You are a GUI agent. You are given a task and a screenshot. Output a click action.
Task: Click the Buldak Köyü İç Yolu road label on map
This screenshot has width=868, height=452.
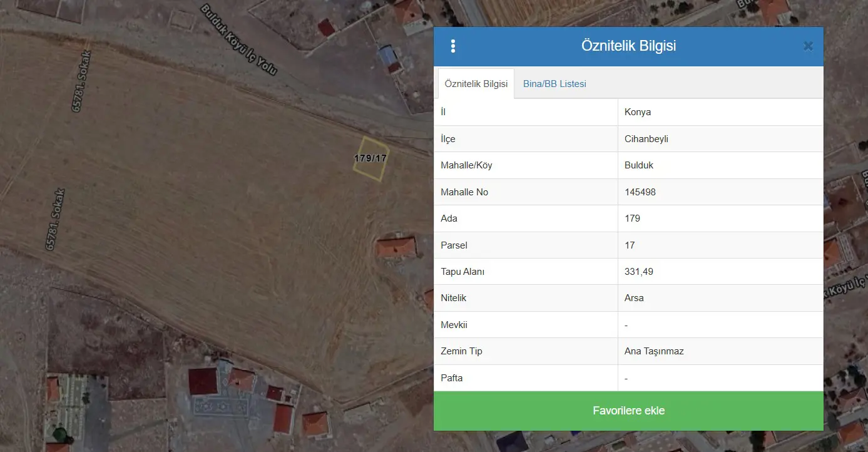[x=238, y=39]
